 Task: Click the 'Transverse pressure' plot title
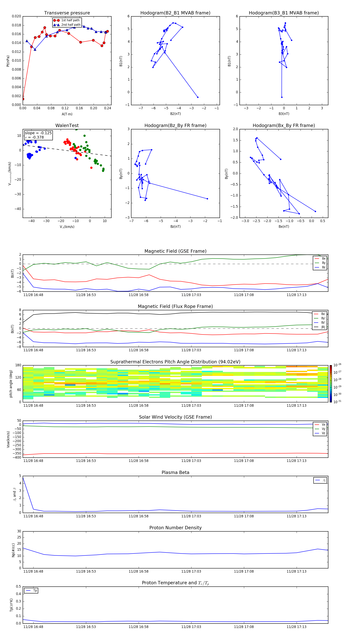(67, 13)
